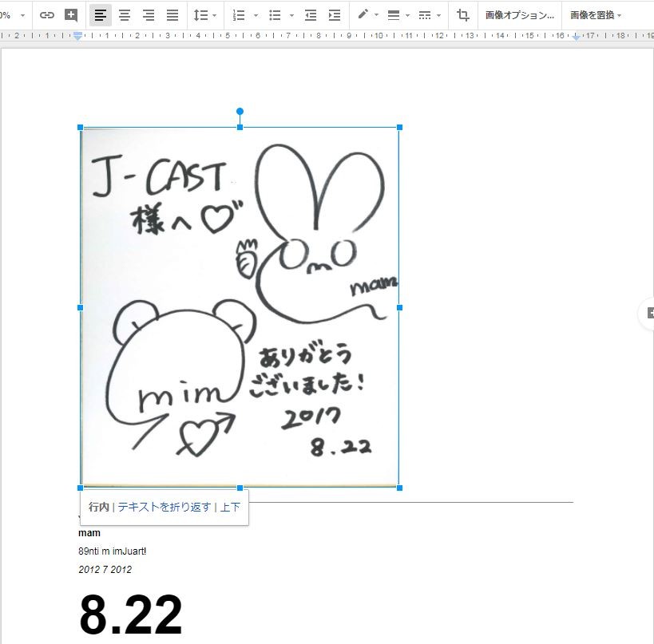Choose 上下 break text option

[x=230, y=507]
